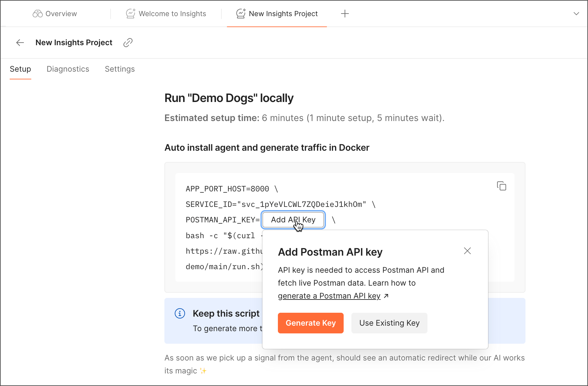The height and width of the screenshot is (386, 588).
Task: Select the SERVICE_ID line in script
Action: click(x=281, y=204)
